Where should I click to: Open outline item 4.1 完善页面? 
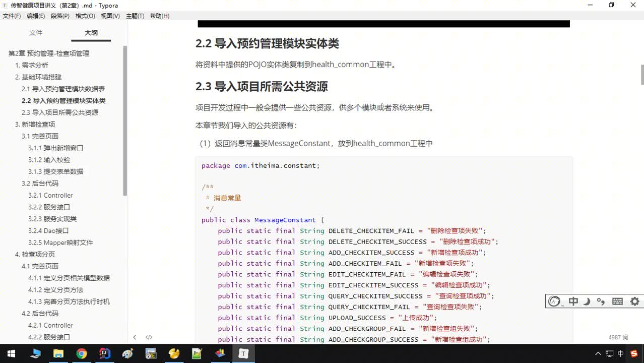[x=40, y=266]
